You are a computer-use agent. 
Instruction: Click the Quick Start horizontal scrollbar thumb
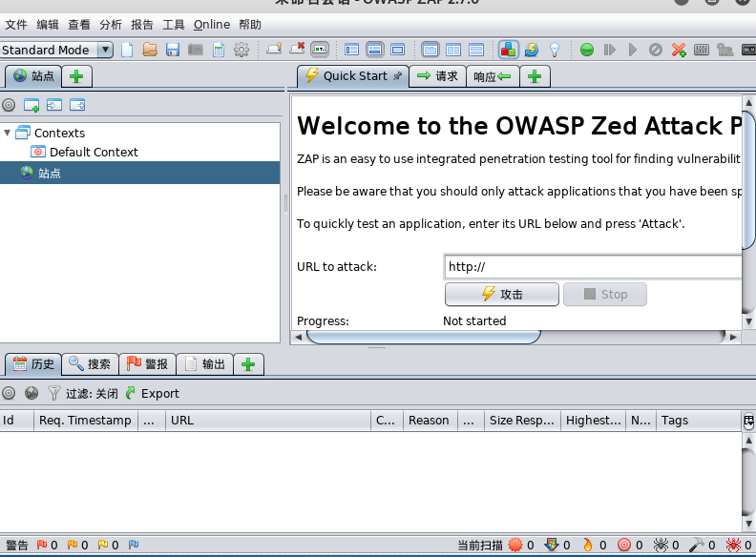(423, 337)
